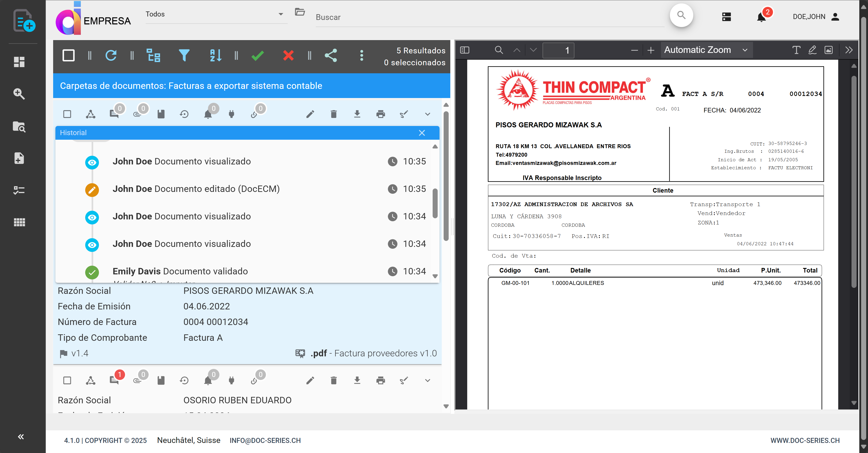Print the PISOS GERARDO MIZAWAK document
Screen dimensions: 868x453
point(380,114)
